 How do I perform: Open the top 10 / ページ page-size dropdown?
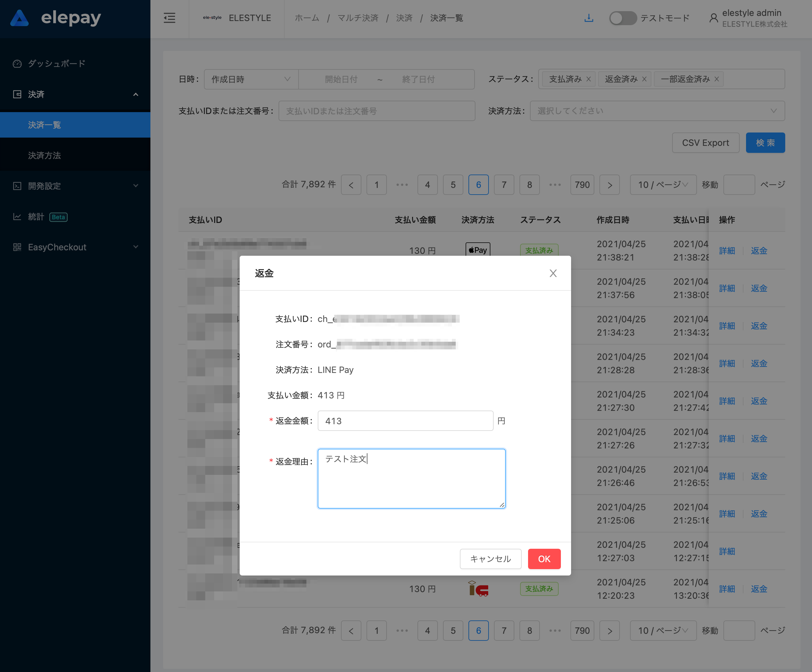click(x=663, y=185)
